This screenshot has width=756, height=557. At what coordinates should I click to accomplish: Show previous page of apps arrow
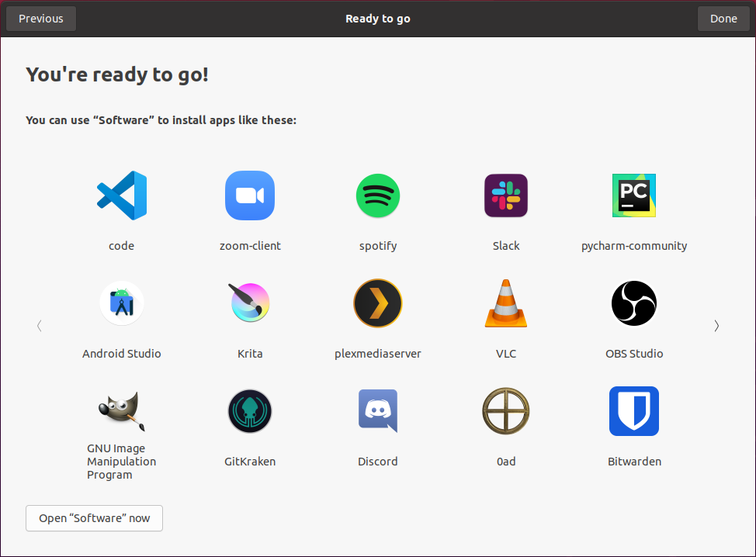40,326
